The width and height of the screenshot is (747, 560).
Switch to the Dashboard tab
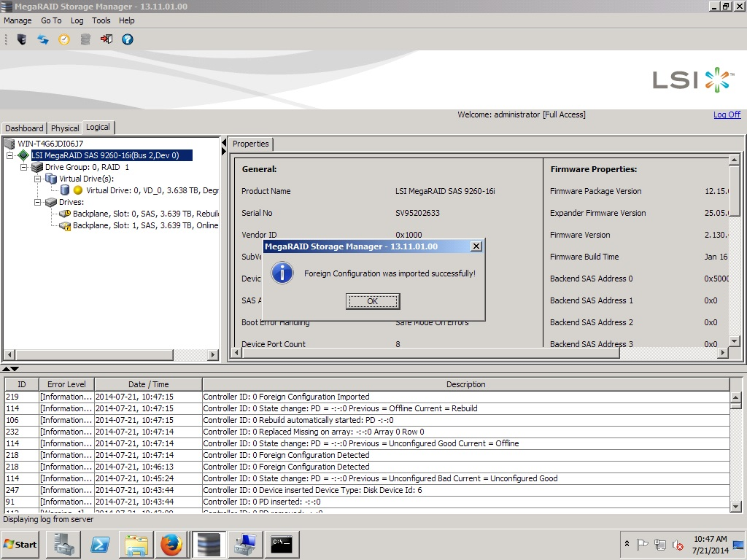click(x=24, y=128)
